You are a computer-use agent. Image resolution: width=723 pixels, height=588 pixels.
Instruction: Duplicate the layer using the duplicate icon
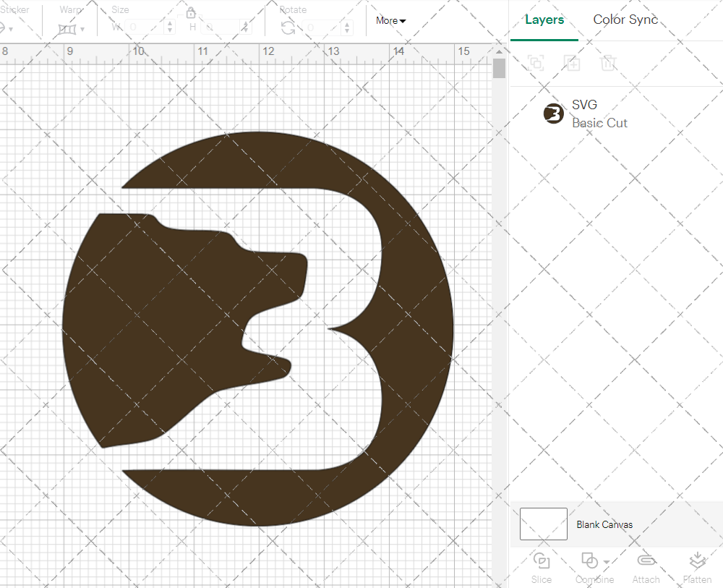(x=572, y=63)
